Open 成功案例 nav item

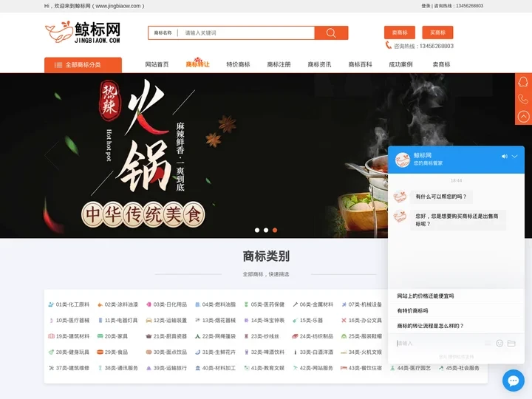(400, 64)
